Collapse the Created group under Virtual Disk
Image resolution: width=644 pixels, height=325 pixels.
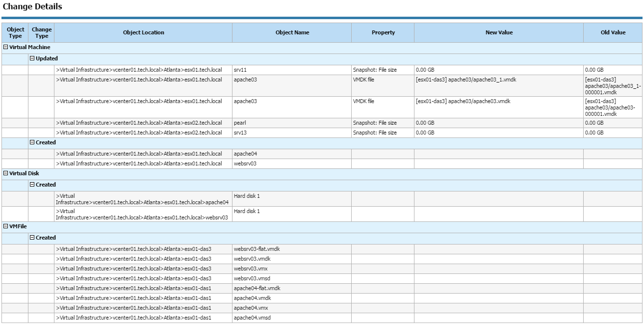tap(32, 185)
